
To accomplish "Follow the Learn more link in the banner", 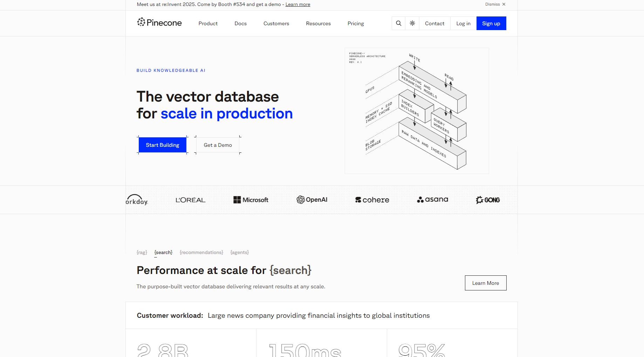I will click(x=297, y=4).
